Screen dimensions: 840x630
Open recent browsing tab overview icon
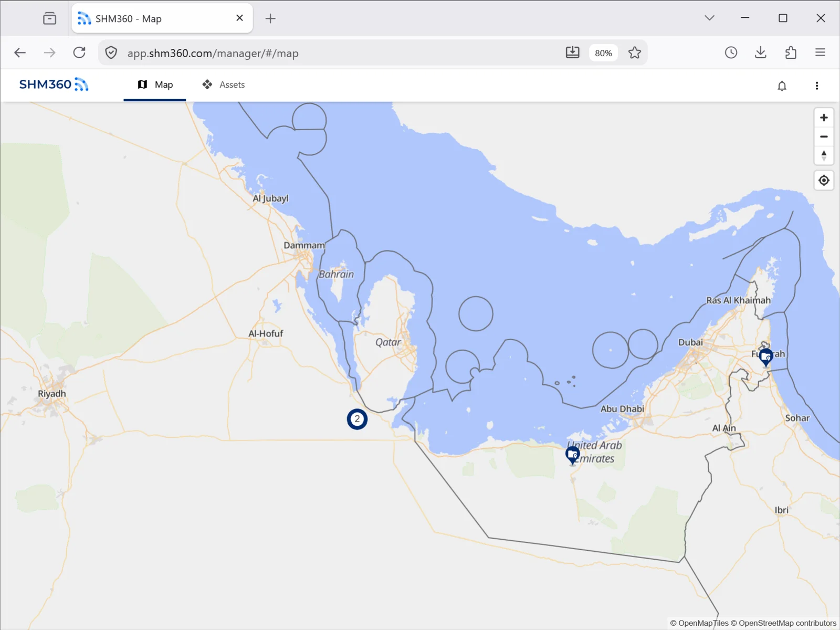[50, 19]
